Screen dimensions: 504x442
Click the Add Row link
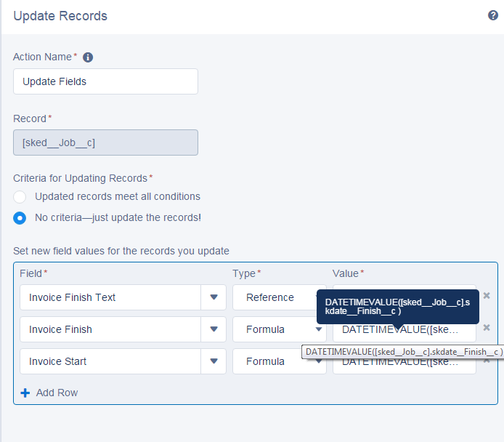click(x=57, y=393)
